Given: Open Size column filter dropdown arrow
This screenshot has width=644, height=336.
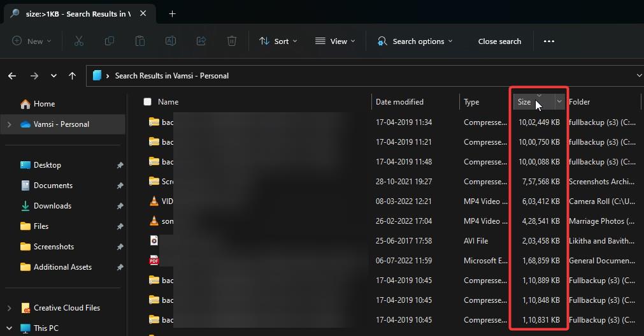Looking at the screenshot, I should pyautogui.click(x=559, y=101).
